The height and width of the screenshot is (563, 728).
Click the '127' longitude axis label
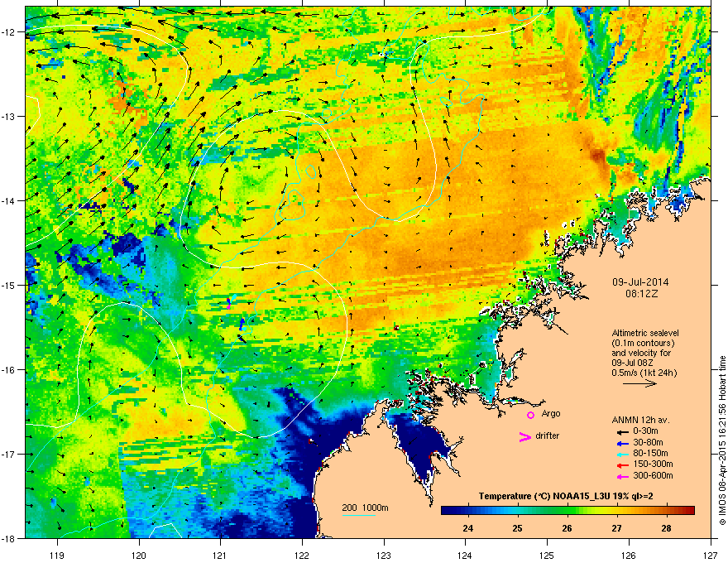point(711,555)
